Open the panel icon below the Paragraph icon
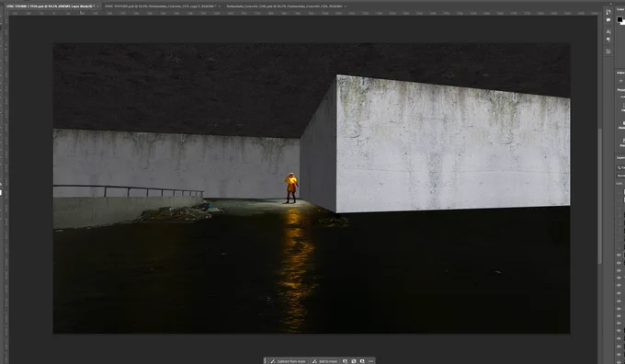The height and width of the screenshot is (364, 625). pos(608,51)
